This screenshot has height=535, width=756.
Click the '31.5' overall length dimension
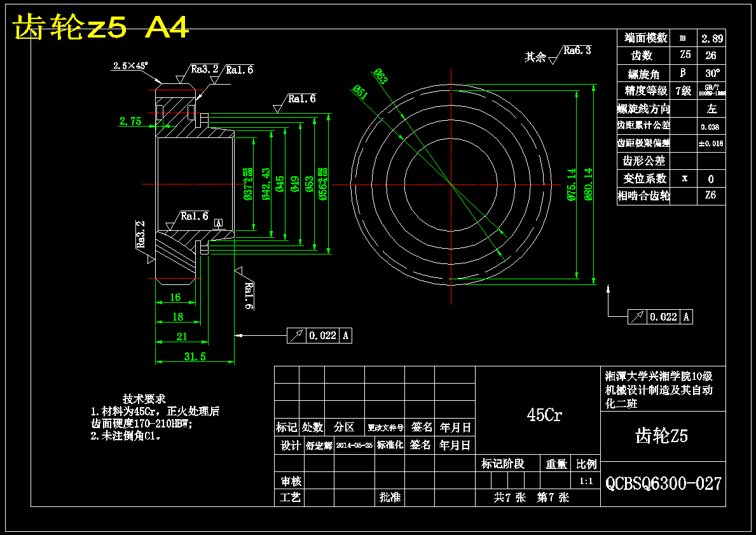pyautogui.click(x=195, y=356)
